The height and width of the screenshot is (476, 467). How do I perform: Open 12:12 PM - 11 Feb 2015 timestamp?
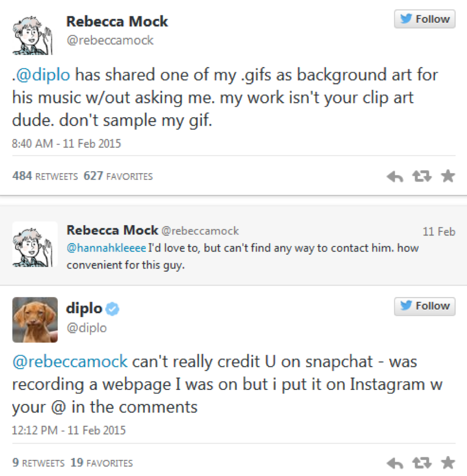click(68, 430)
